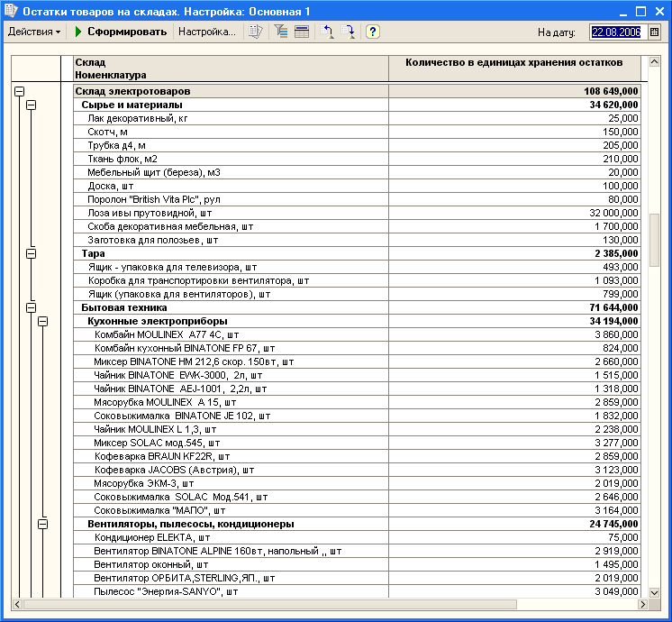Select Соковыжималка SOLAC Мод.541 row
Viewport: 672px width, 622px height.
[x=358, y=497]
